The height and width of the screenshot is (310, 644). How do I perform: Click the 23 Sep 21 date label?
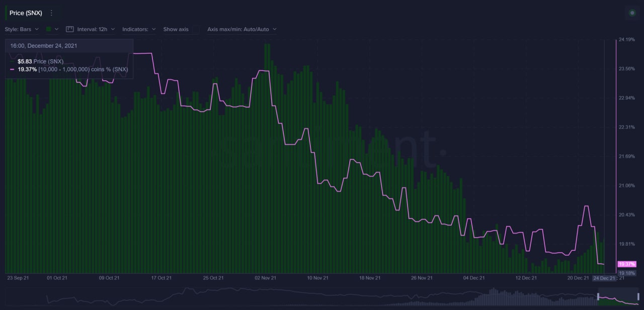[x=18, y=278]
